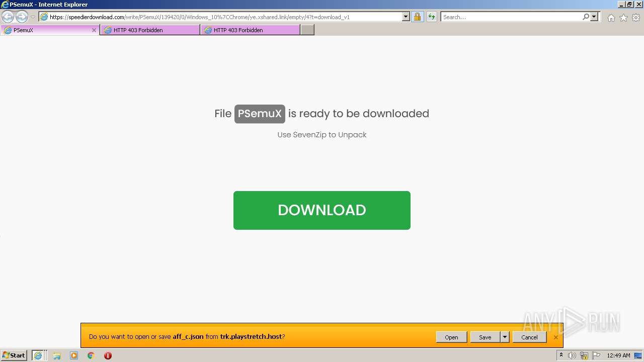Click Open in the download notification bar
This screenshot has width=644, height=362.
point(451,337)
